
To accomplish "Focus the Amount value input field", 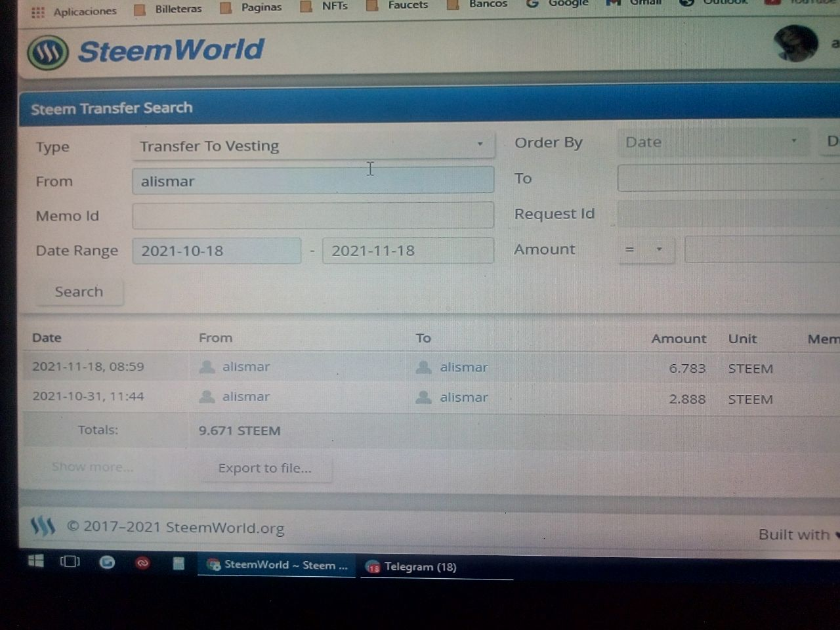I will coord(762,249).
